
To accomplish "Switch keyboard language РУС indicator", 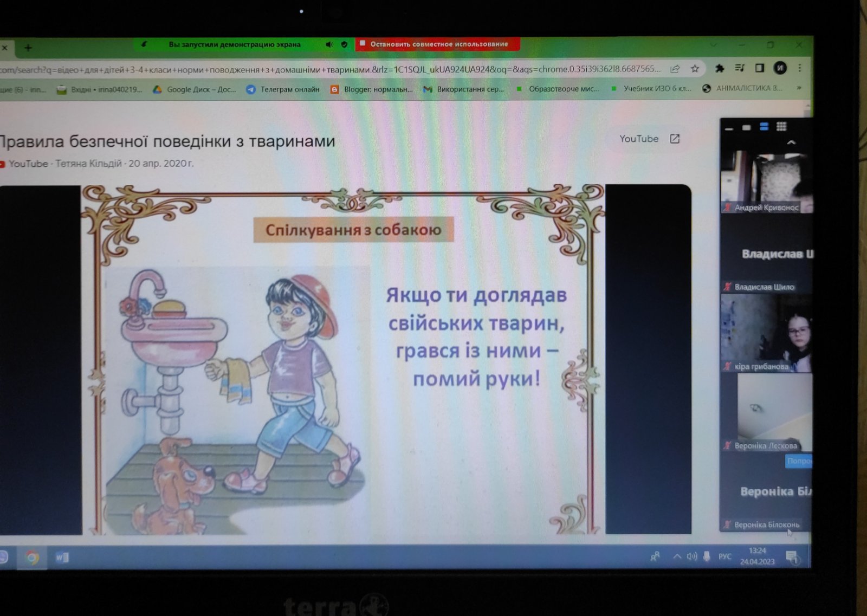I will coord(725,556).
